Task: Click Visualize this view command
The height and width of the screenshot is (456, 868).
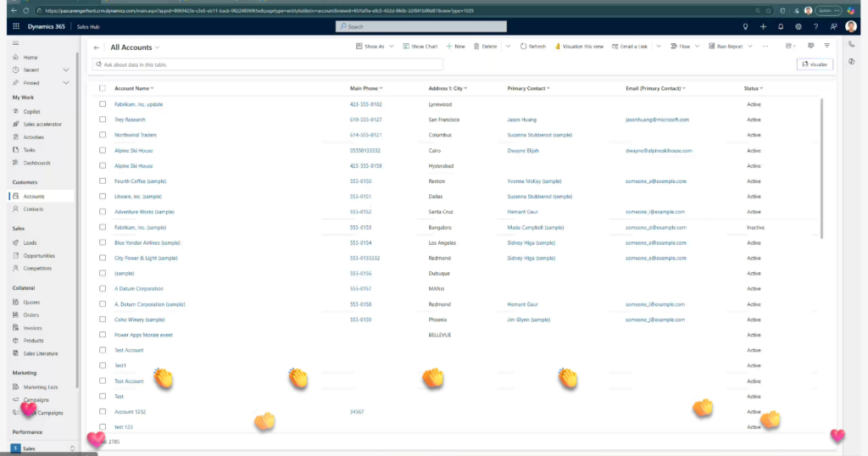Action: click(x=579, y=47)
